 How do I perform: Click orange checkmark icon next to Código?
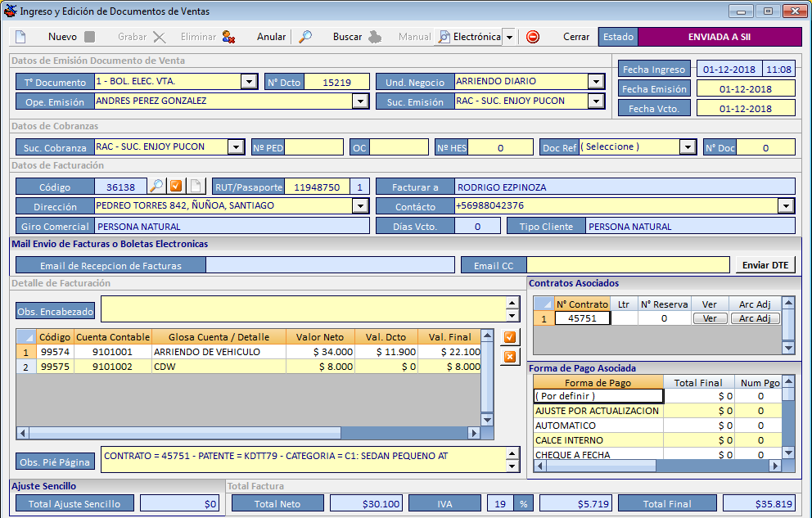(x=176, y=187)
